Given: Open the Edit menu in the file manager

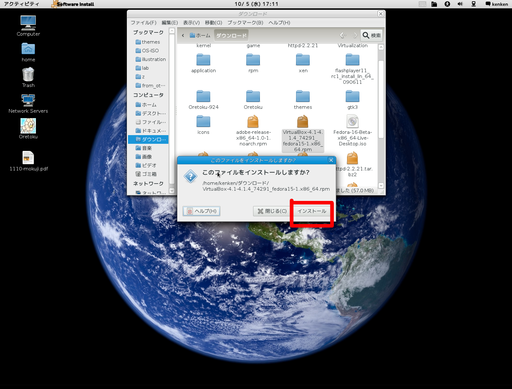Looking at the screenshot, I should coord(170,23).
